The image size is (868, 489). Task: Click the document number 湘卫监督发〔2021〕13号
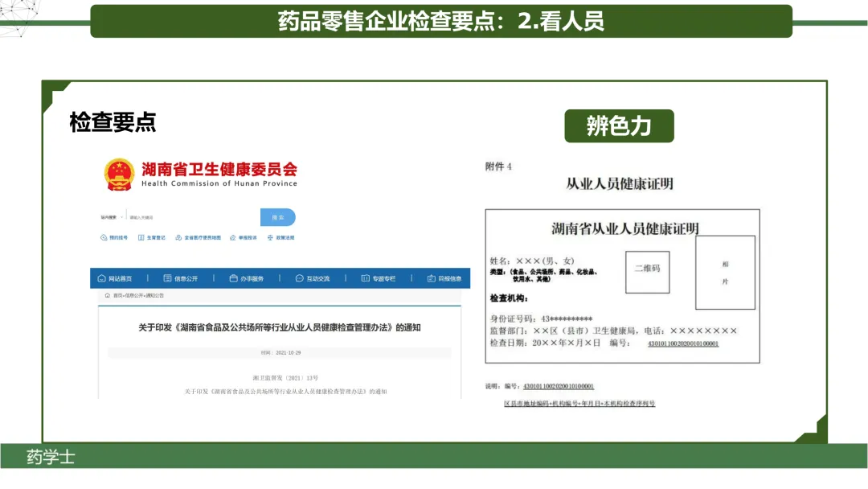coord(285,378)
